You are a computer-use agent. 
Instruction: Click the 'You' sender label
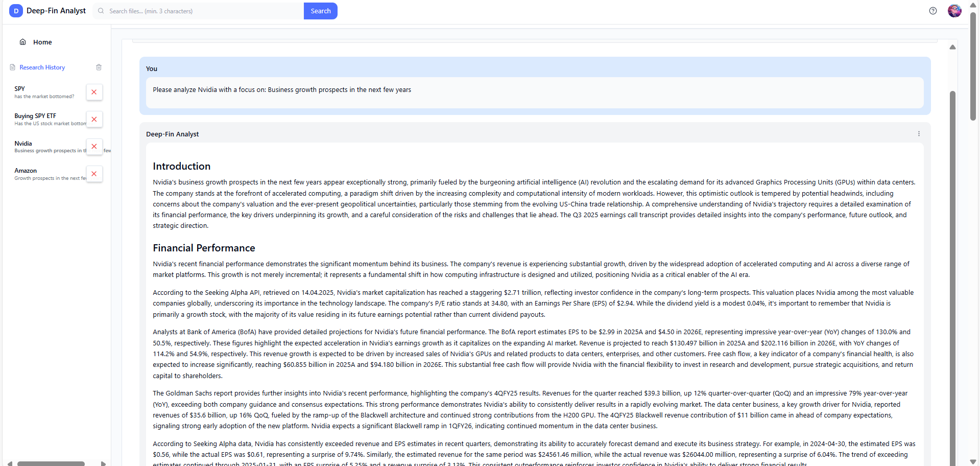click(x=152, y=69)
